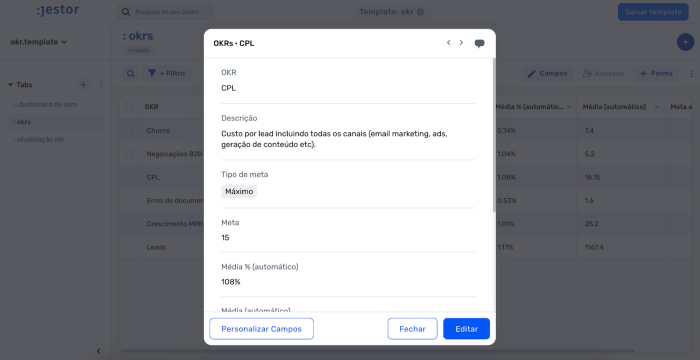Go to next record arrow
This screenshot has width=700, height=360.
(x=461, y=43)
